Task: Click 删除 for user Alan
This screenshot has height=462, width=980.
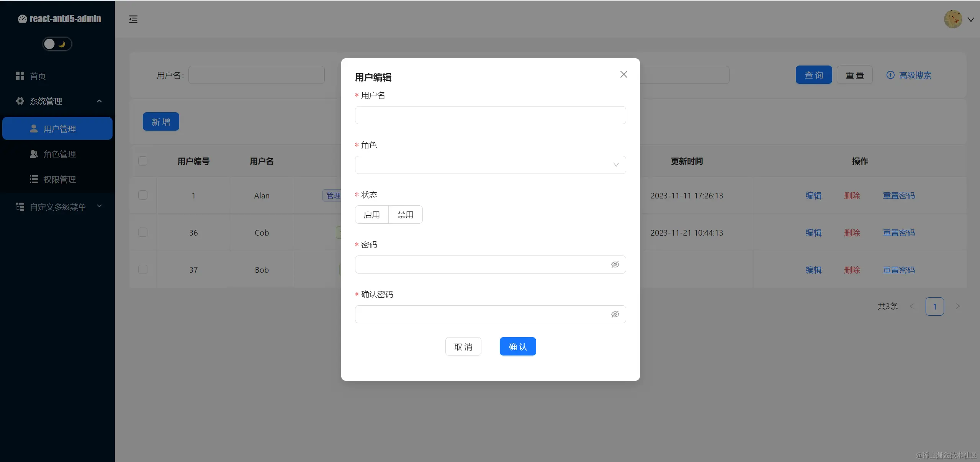Action: pyautogui.click(x=852, y=195)
